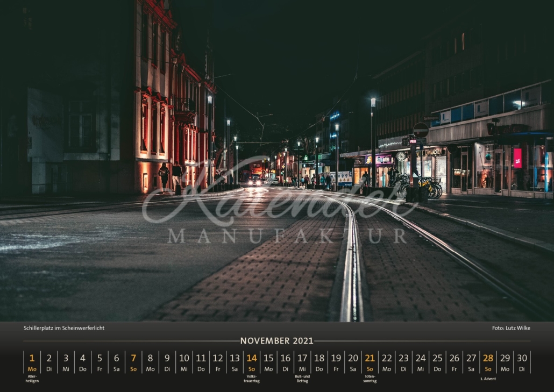Screen dimensions: 554x392
Task: Click the round street clock
Action: pyautogui.click(x=401, y=156)
